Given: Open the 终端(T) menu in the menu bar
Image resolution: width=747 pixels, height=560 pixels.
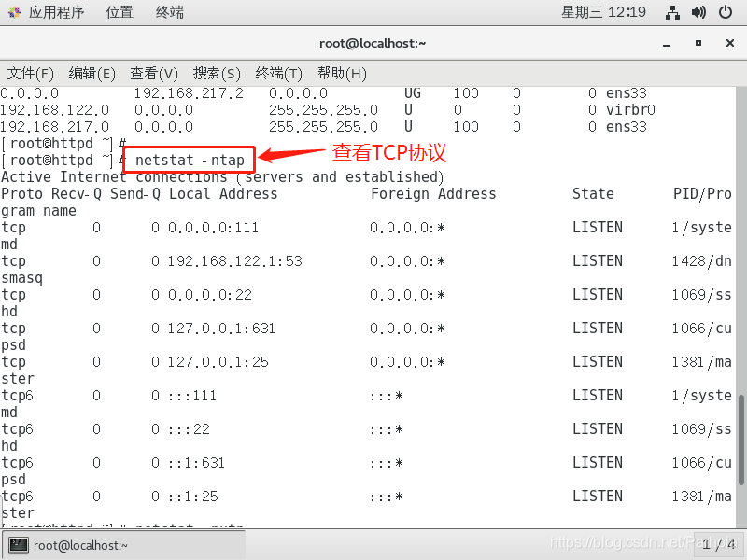Looking at the screenshot, I should coord(278,74).
